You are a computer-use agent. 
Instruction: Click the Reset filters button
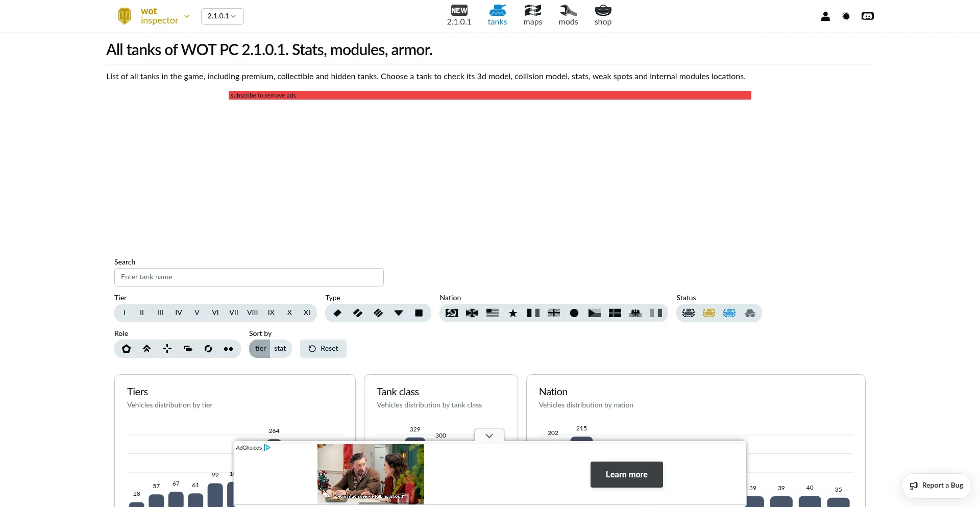coord(323,349)
